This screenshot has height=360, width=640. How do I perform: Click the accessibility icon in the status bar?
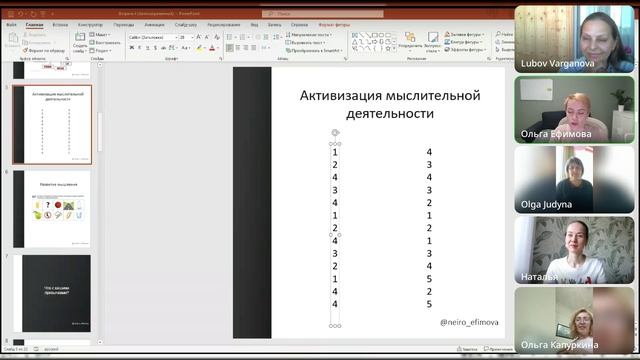coord(36,349)
